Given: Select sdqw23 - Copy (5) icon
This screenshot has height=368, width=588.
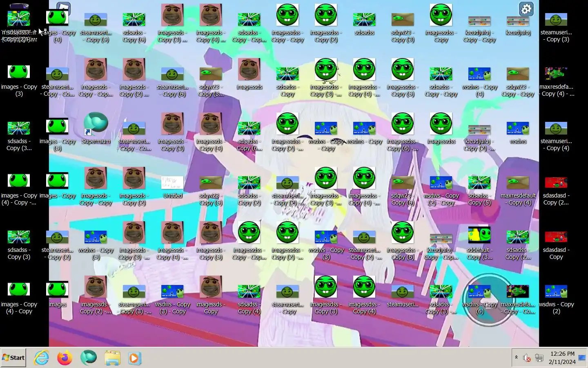Looking at the screenshot, I should pyautogui.click(x=211, y=191).
